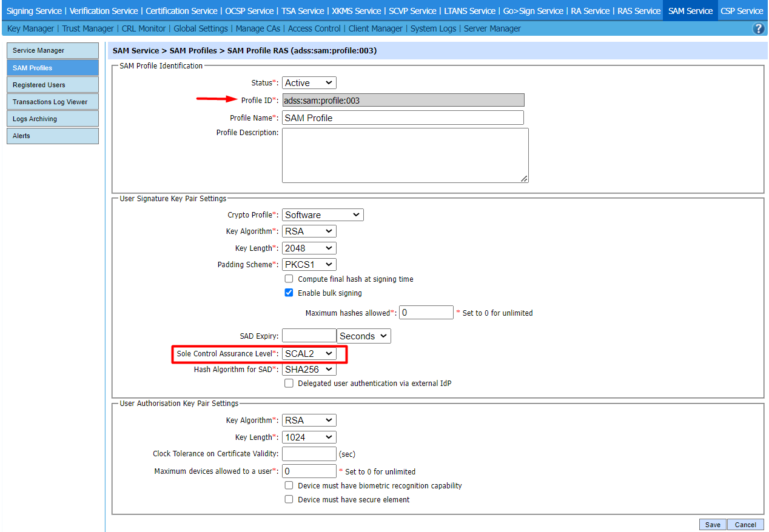Go to Signing Service tab
Viewport: 769px width, 532px height.
pos(34,11)
